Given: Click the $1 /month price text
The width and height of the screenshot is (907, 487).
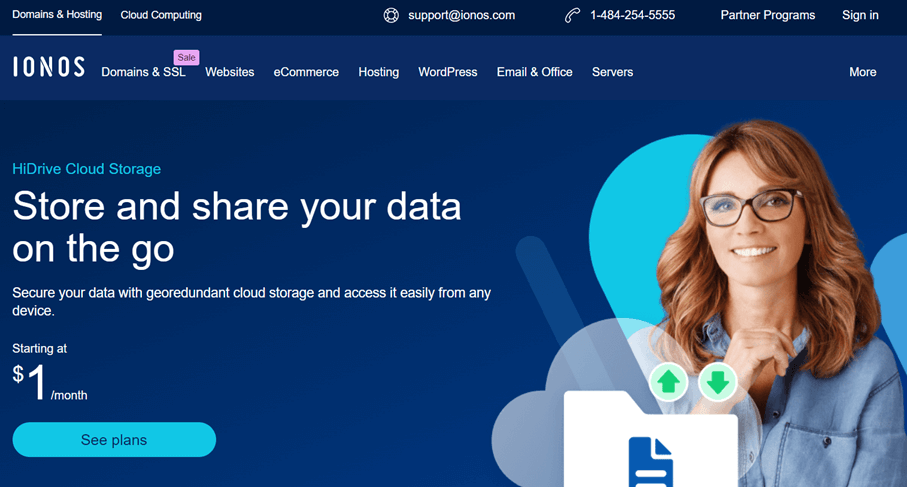Looking at the screenshot, I should click(50, 382).
